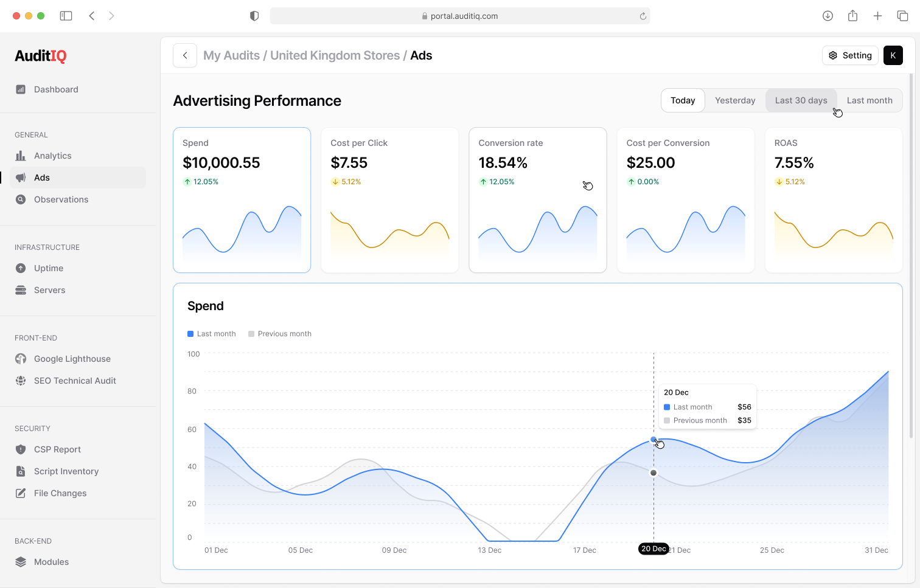
Task: Click the Analytics bar chart icon
Action: (21, 156)
